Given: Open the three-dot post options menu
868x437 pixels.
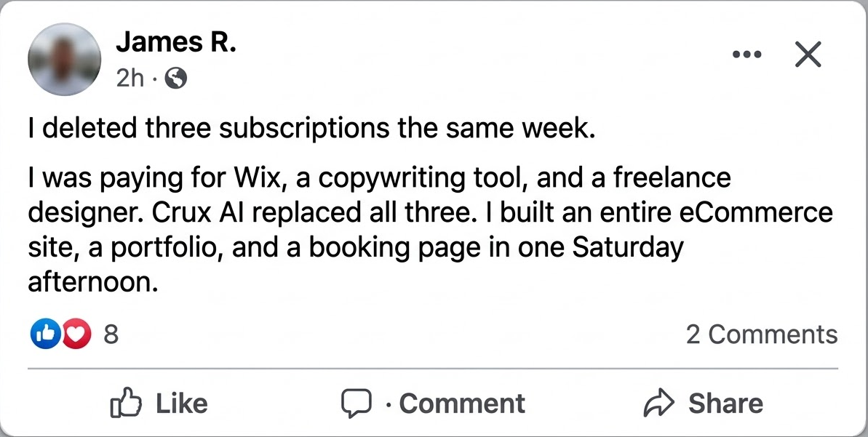Looking at the screenshot, I should pyautogui.click(x=746, y=55).
